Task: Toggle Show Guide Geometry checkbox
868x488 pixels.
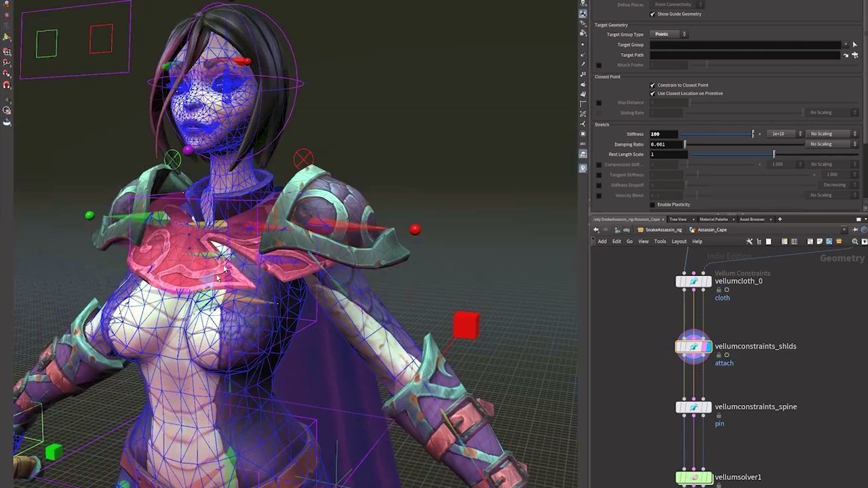Action: (652, 14)
